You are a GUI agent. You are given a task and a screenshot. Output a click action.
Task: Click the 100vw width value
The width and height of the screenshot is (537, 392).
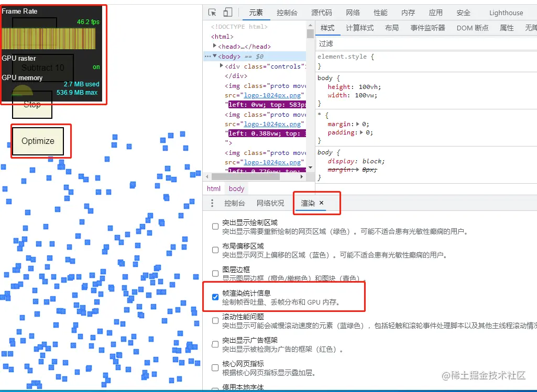pyautogui.click(x=365, y=95)
